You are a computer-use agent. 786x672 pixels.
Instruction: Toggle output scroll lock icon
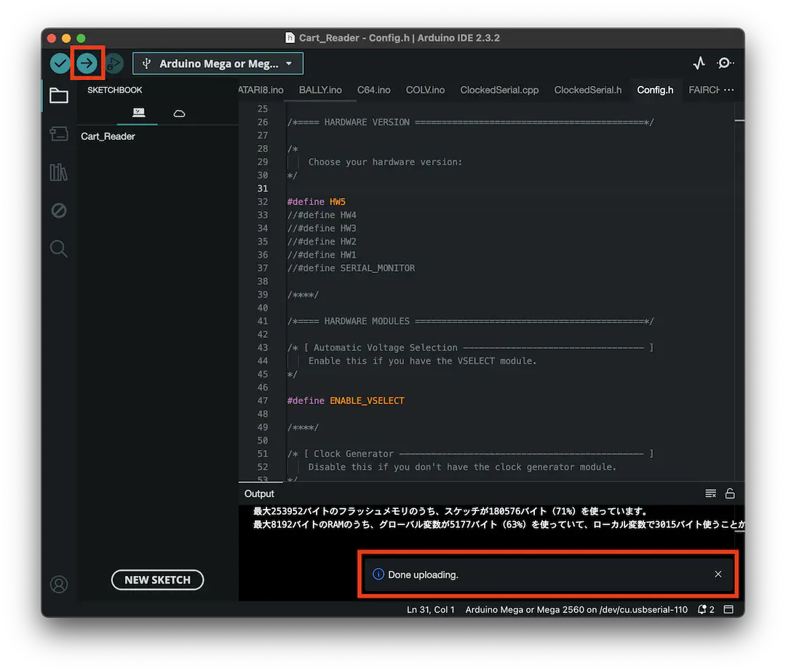[730, 494]
